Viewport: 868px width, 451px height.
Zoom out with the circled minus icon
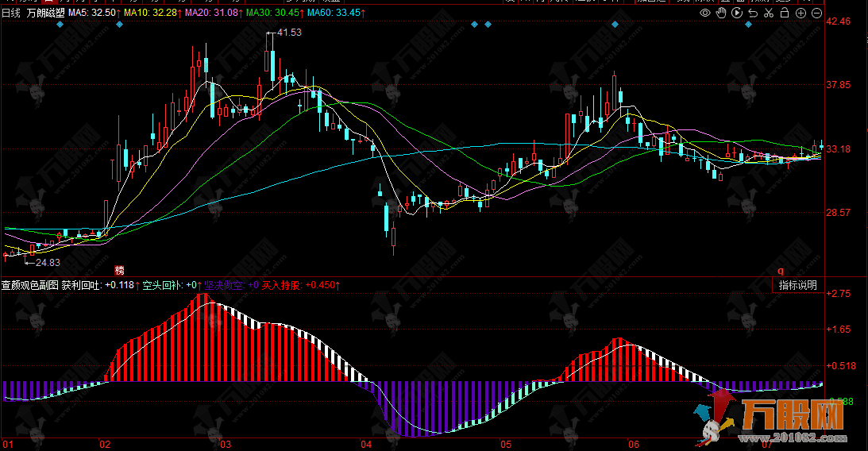click(816, 13)
